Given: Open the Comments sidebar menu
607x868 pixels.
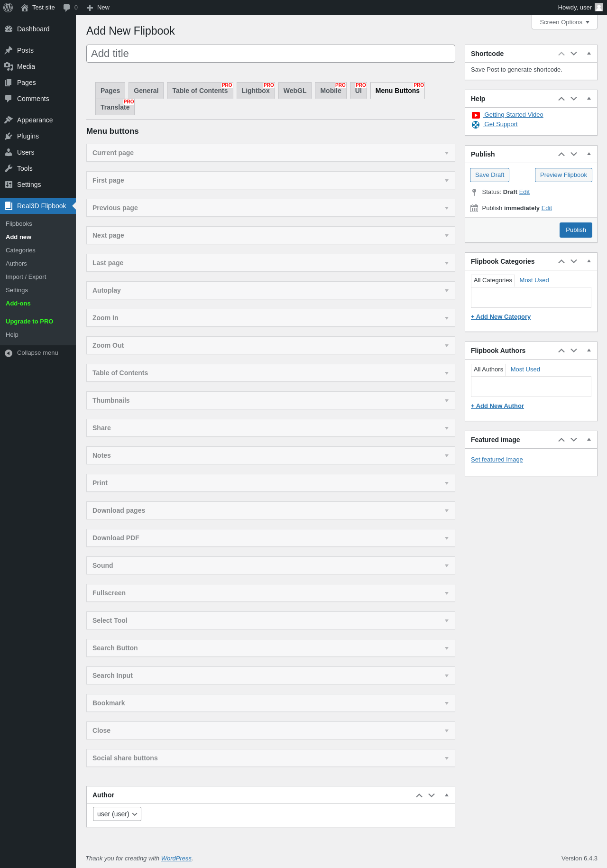Looking at the screenshot, I should coord(38,99).
